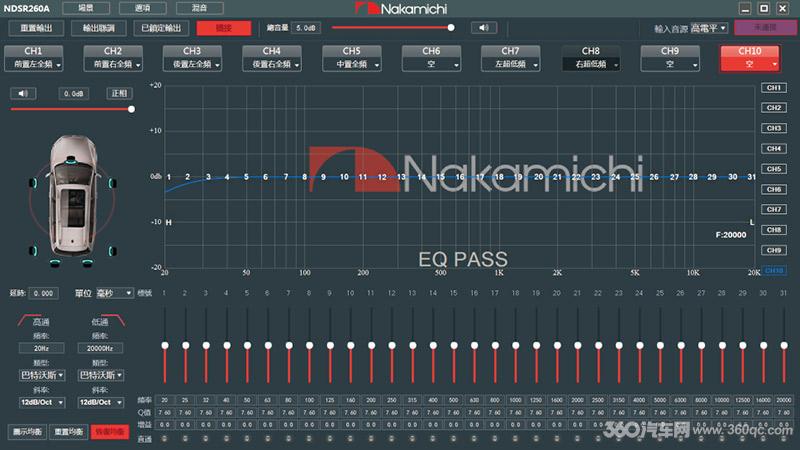Screen dimensions: 800x450
Task: Open the 選項 menu
Action: 143,8
